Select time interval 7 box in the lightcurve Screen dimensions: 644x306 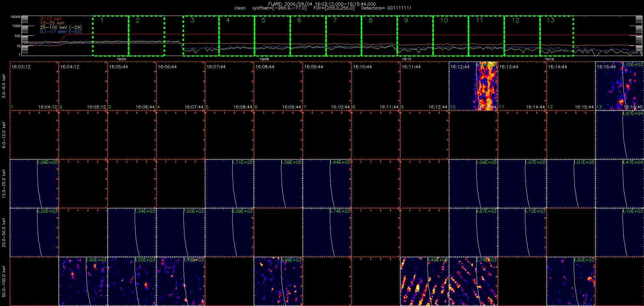click(x=344, y=36)
